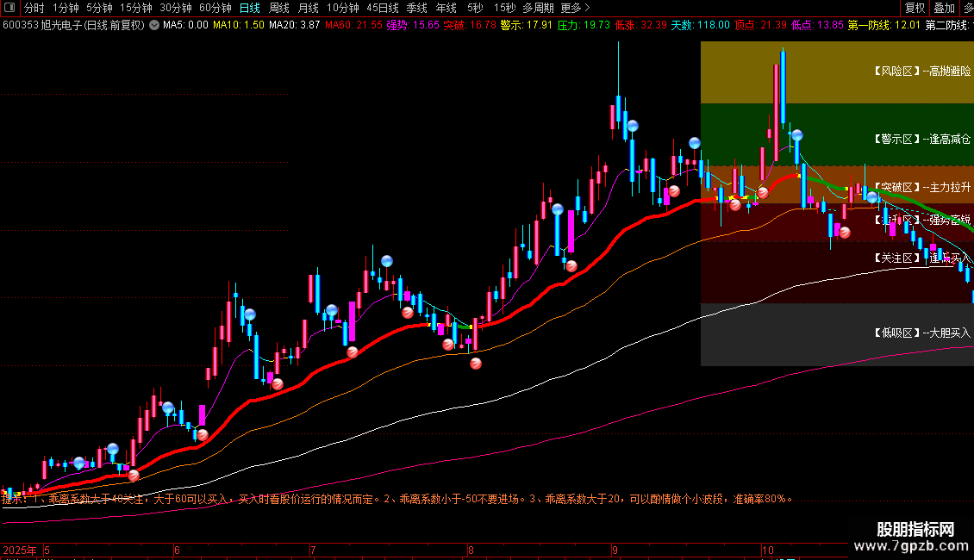Select the 15秒 period tab
Screen dimensions: 974x560
(504, 8)
